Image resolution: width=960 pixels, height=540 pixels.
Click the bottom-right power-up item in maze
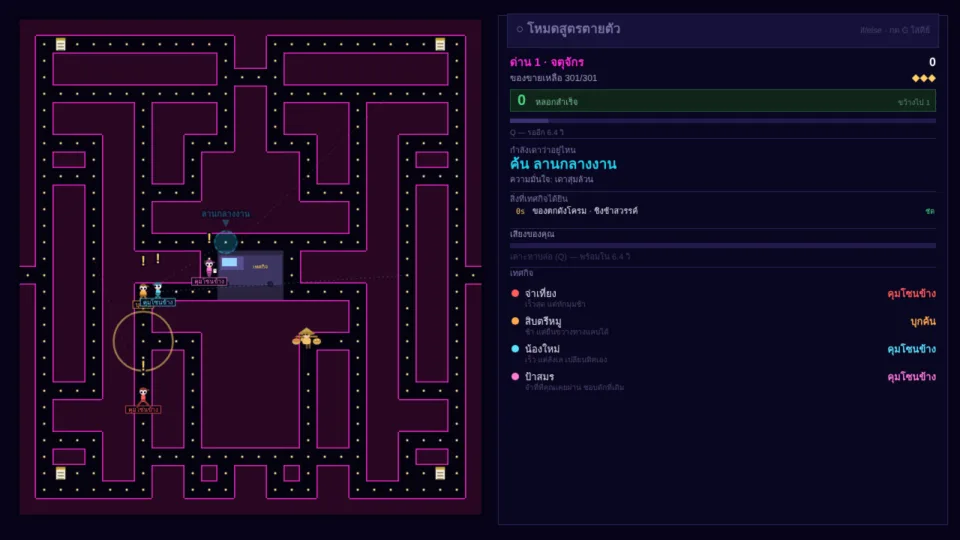(440, 473)
